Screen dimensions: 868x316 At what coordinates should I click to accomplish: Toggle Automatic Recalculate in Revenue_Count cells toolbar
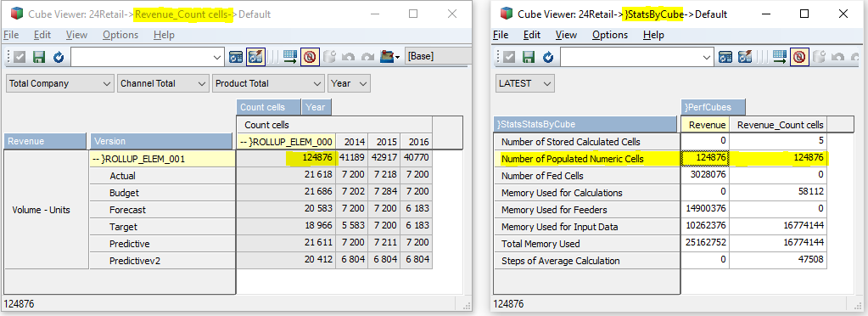[255, 57]
